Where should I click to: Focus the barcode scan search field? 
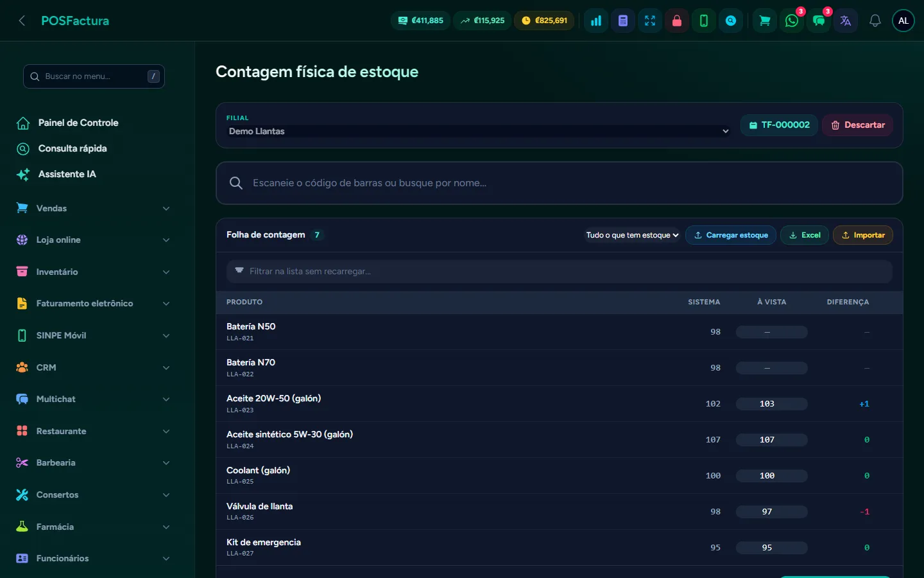pos(560,183)
